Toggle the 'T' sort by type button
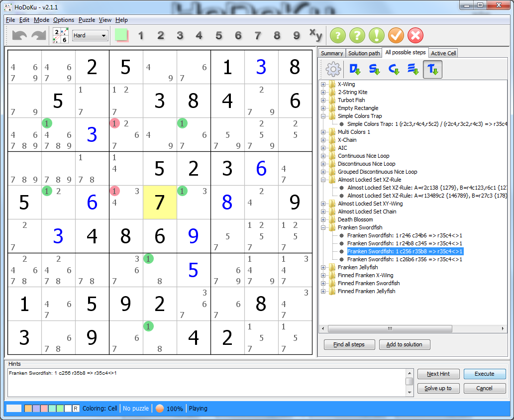Image resolution: width=514 pixels, height=420 pixels. coord(432,70)
